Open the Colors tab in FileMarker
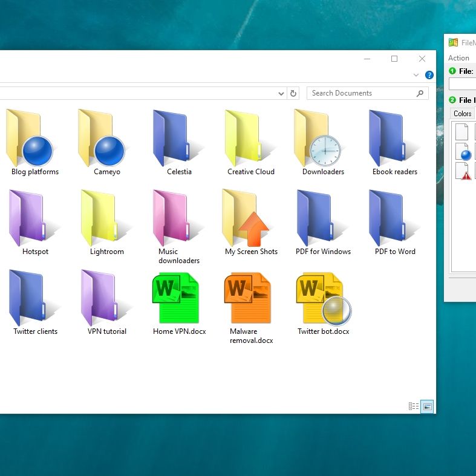476x476 pixels. point(462,114)
